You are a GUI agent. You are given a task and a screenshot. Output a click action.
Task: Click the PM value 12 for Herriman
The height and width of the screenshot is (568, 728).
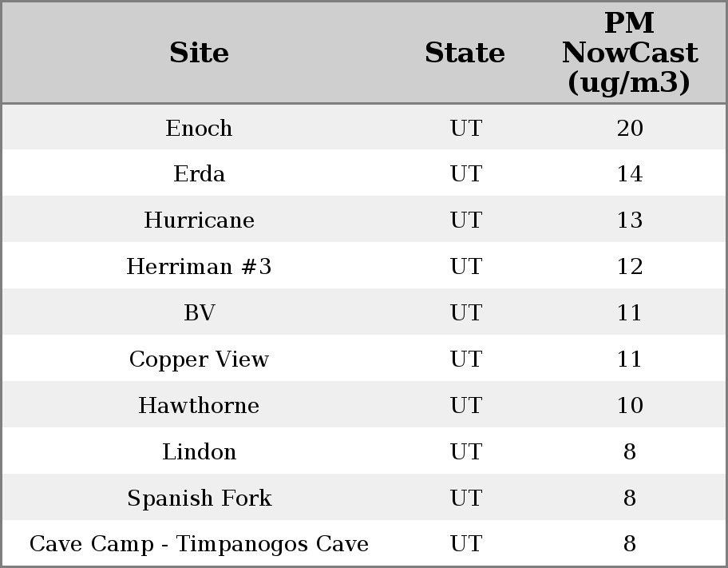tap(629, 267)
